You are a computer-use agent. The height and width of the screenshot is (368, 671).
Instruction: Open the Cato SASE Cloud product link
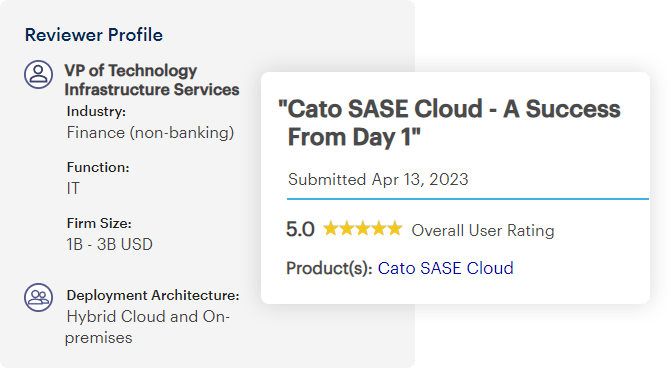(445, 268)
